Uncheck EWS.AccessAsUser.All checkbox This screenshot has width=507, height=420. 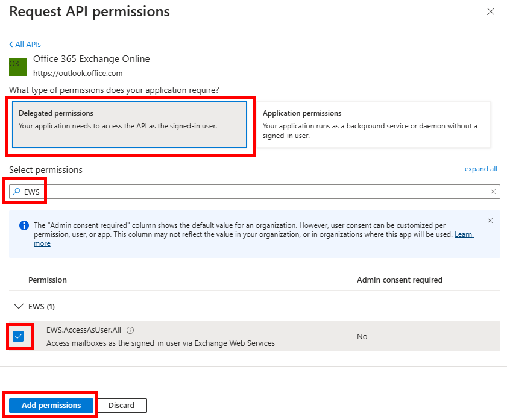pos(19,336)
